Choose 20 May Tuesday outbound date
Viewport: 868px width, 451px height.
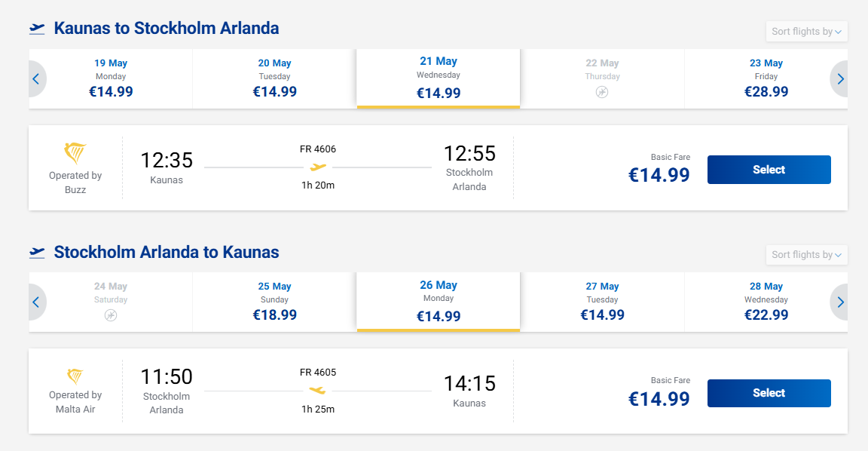(274, 78)
